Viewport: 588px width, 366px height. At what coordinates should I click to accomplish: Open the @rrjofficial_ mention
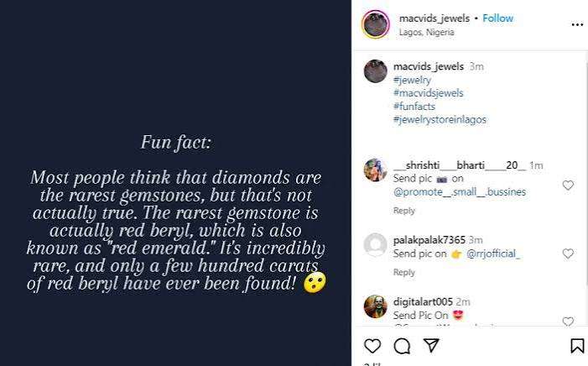coord(493,254)
